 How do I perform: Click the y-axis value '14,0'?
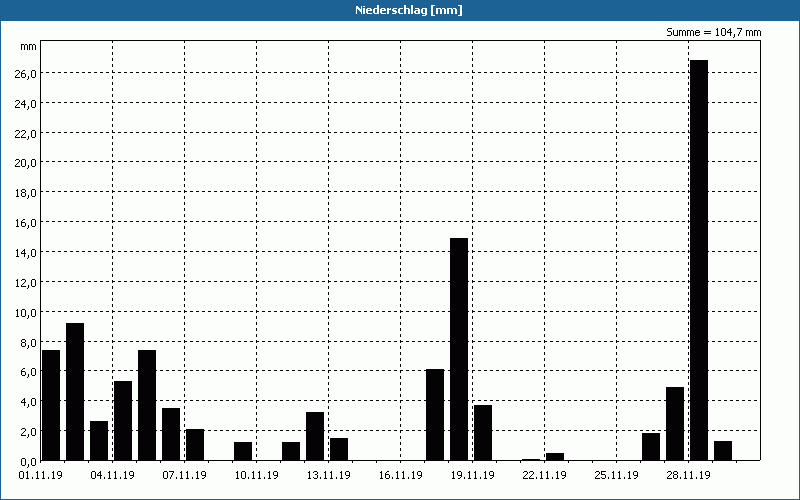pos(26,253)
